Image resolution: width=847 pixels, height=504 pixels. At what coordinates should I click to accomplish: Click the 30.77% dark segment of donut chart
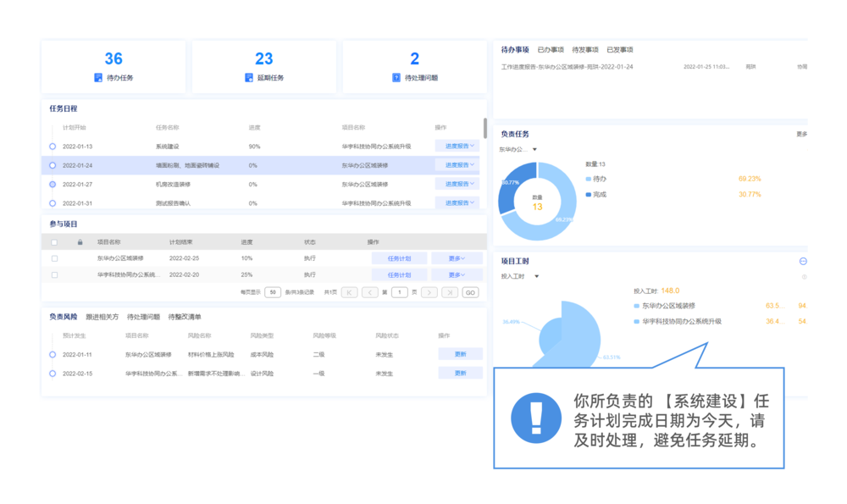tap(511, 186)
